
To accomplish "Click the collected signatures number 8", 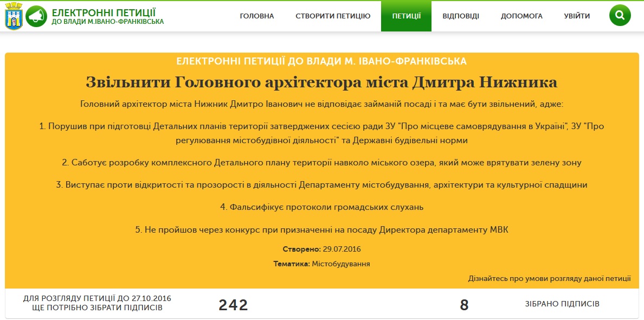I will [464, 305].
